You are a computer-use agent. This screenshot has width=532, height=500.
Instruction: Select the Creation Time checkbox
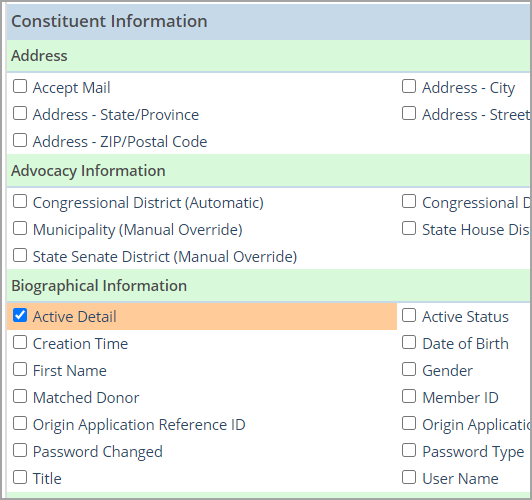click(x=20, y=342)
